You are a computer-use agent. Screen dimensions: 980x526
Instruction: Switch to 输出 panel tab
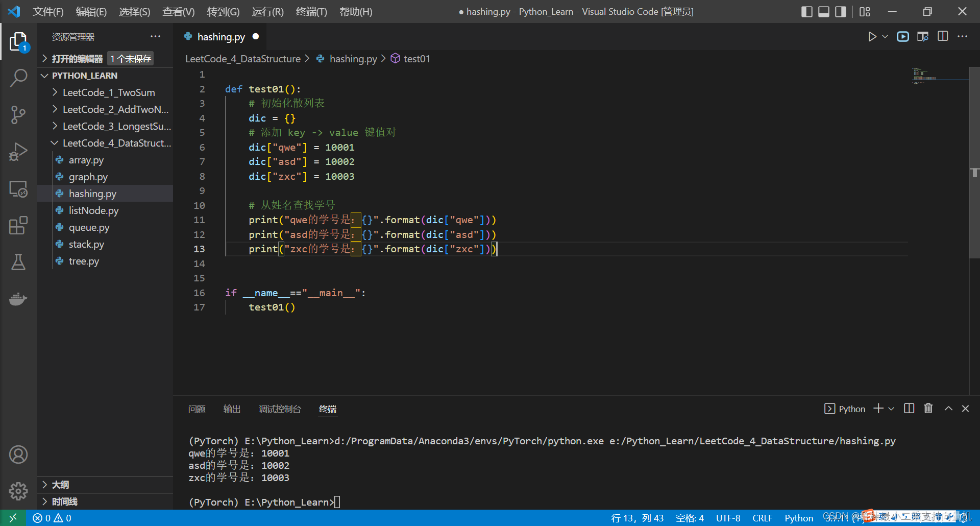[x=232, y=409]
